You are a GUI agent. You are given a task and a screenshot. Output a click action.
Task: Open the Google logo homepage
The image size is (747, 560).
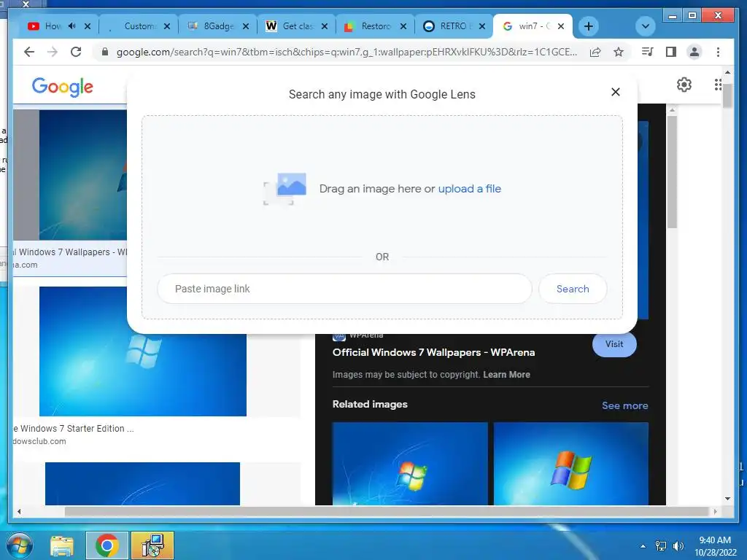click(63, 87)
